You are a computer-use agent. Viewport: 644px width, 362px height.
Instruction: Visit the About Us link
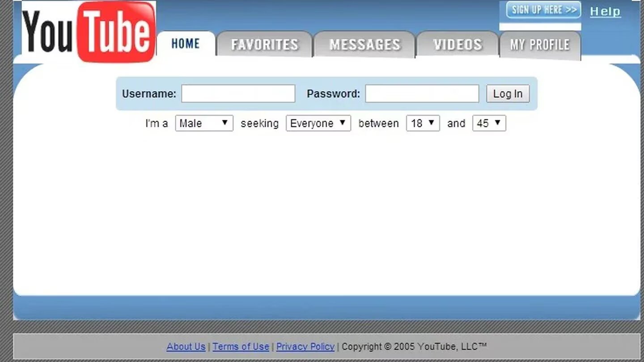pos(186,346)
